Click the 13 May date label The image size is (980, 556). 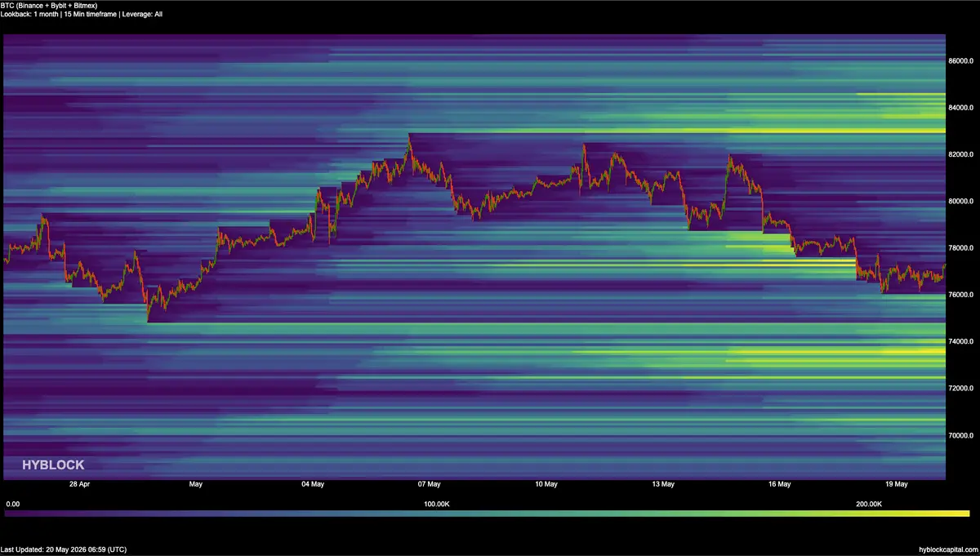[662, 484]
